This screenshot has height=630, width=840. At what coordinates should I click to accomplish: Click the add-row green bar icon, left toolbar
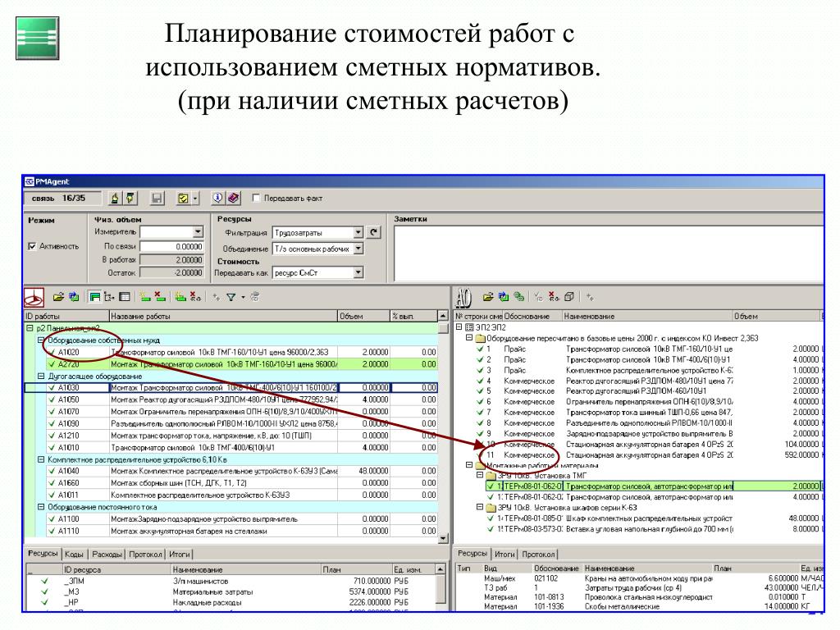[144, 297]
